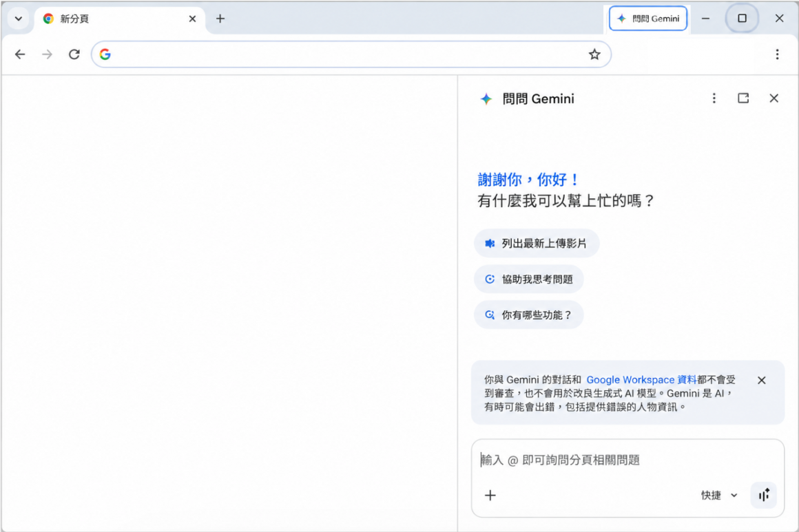The width and height of the screenshot is (799, 532).
Task: Open Gemini panel more options menu
Action: point(714,98)
